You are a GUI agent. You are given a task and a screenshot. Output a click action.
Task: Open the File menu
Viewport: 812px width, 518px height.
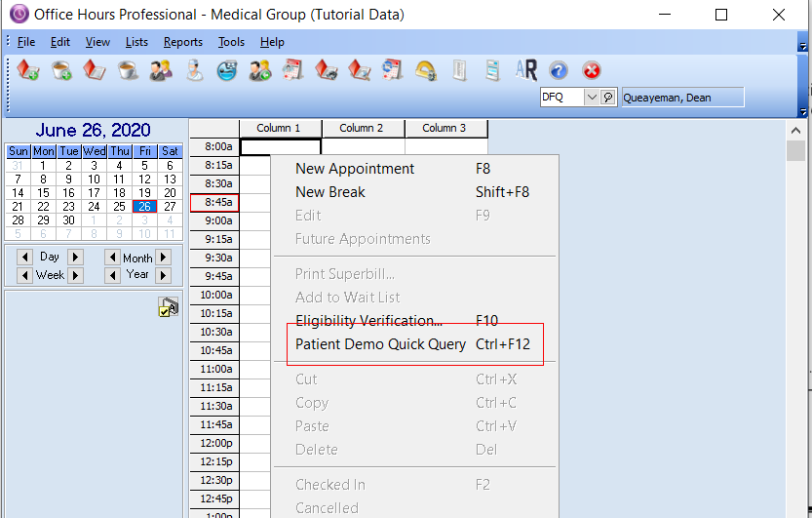(26, 42)
